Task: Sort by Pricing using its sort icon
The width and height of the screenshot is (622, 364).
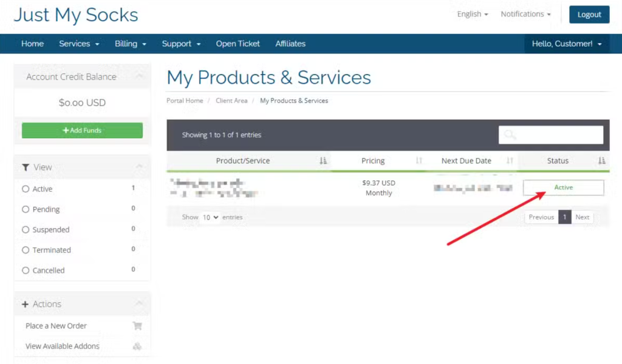Action: click(419, 160)
